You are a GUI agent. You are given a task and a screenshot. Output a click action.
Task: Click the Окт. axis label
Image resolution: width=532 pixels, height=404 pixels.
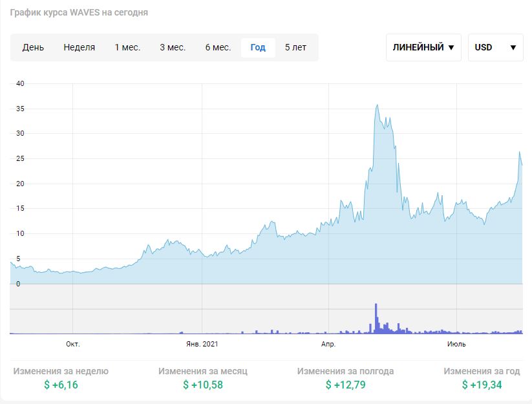(x=73, y=344)
